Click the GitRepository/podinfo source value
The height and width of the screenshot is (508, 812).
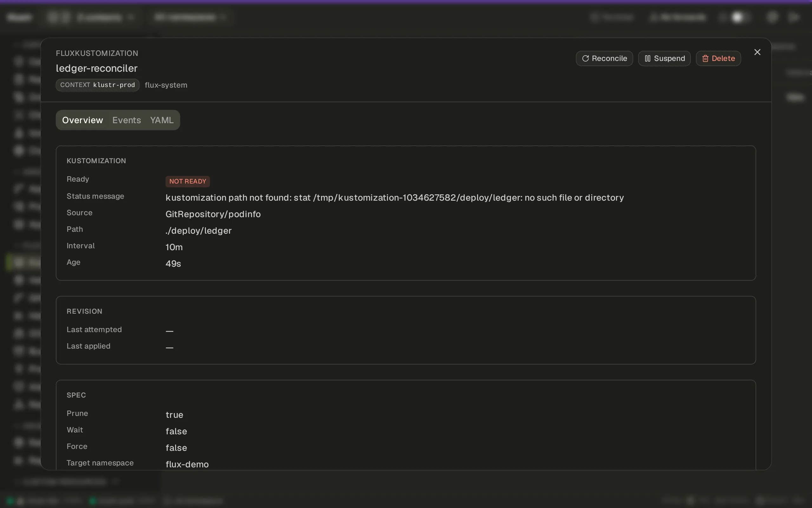pyautogui.click(x=213, y=214)
